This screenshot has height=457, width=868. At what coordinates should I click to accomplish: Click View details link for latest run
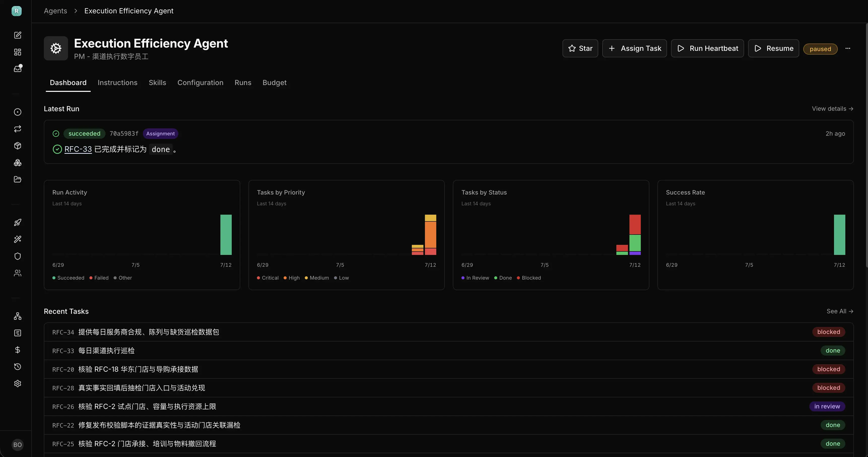832,109
